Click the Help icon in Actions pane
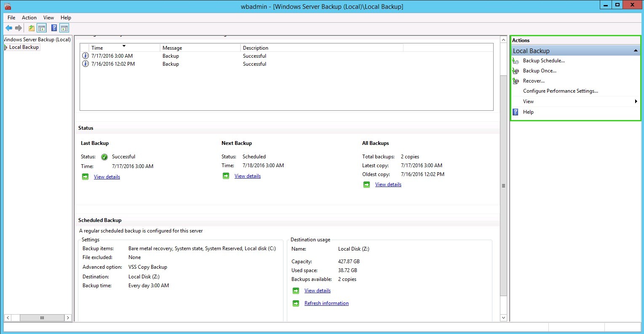This screenshot has width=644, height=334. pyautogui.click(x=516, y=112)
